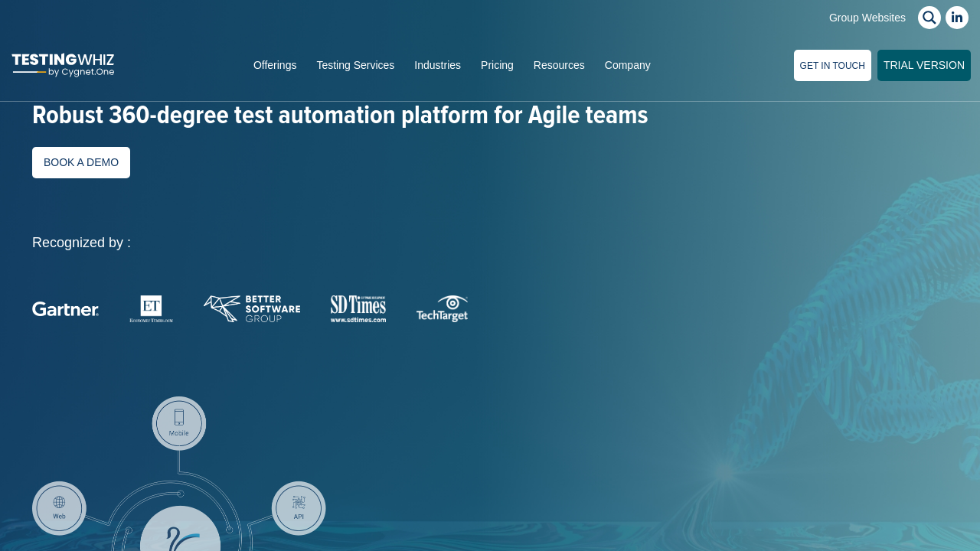
Task: Open the Resources menu item
Action: [559, 65]
